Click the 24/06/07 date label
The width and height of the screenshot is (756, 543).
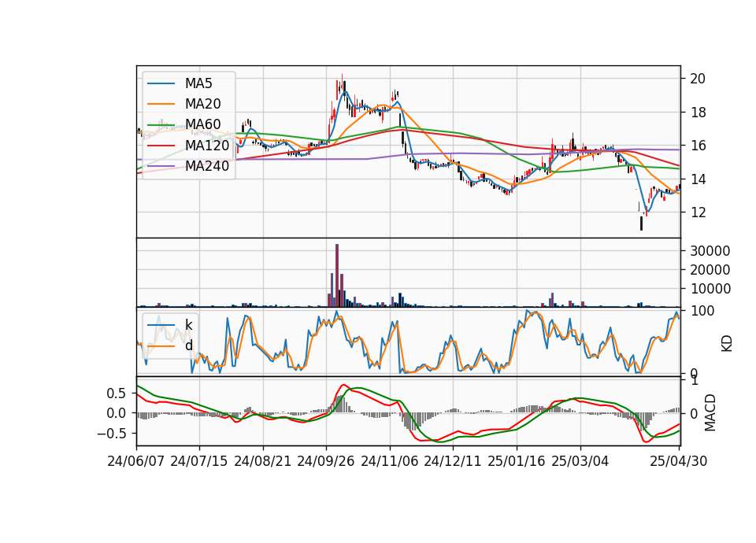(136, 461)
